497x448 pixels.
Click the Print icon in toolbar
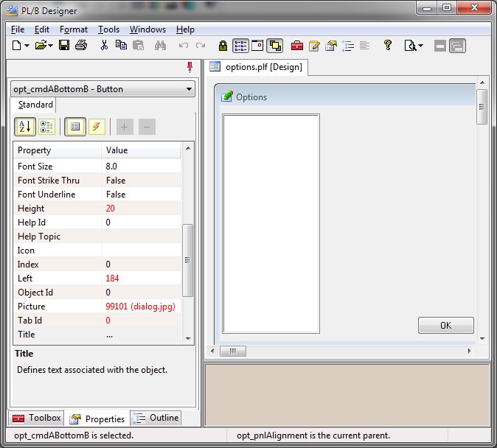[x=81, y=46]
